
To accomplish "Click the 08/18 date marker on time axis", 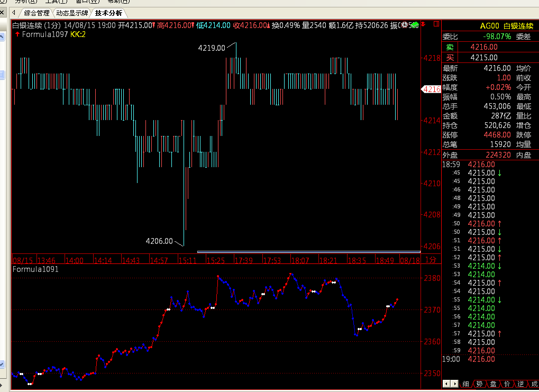I will 410,260.
